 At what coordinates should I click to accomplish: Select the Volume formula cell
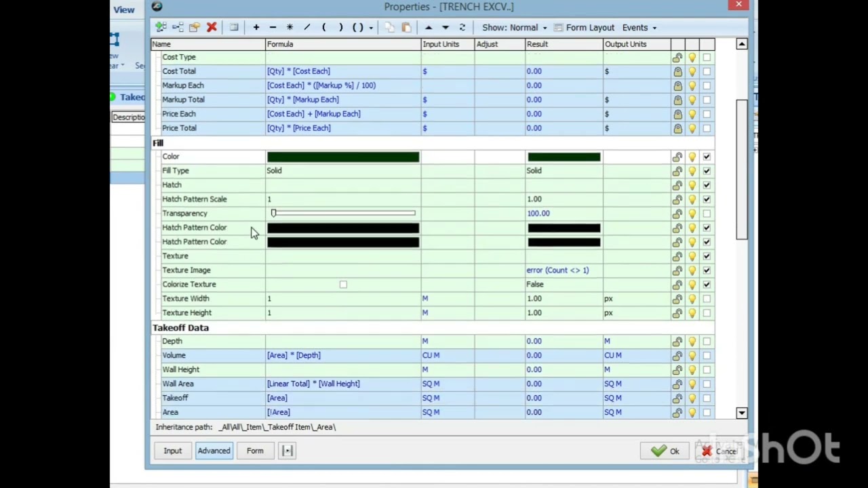tap(343, 356)
